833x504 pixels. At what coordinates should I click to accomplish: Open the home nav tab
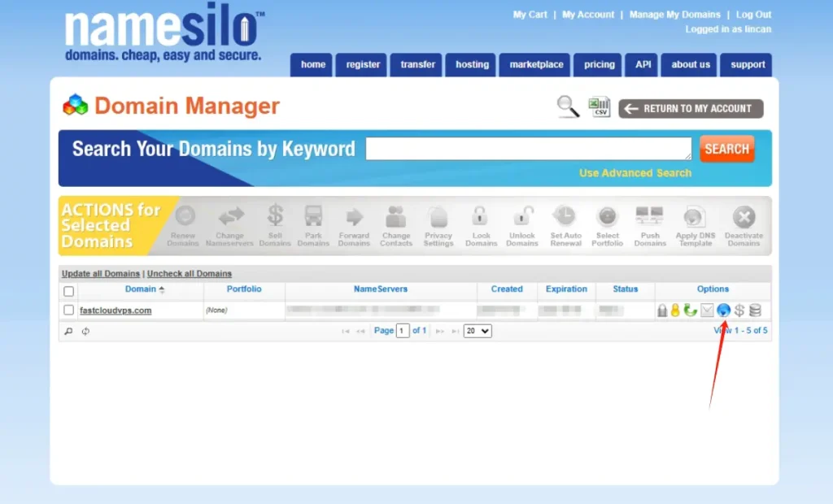pos(312,65)
